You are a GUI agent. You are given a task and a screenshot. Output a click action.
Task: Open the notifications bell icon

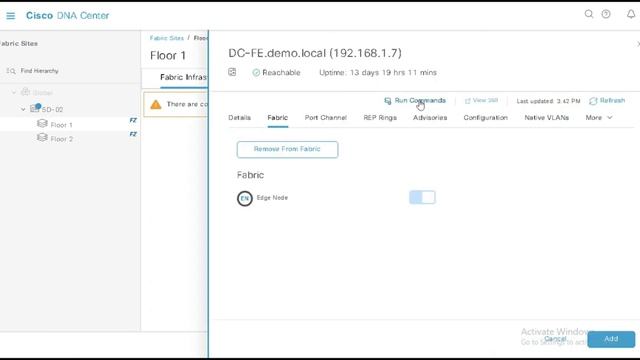point(631,14)
